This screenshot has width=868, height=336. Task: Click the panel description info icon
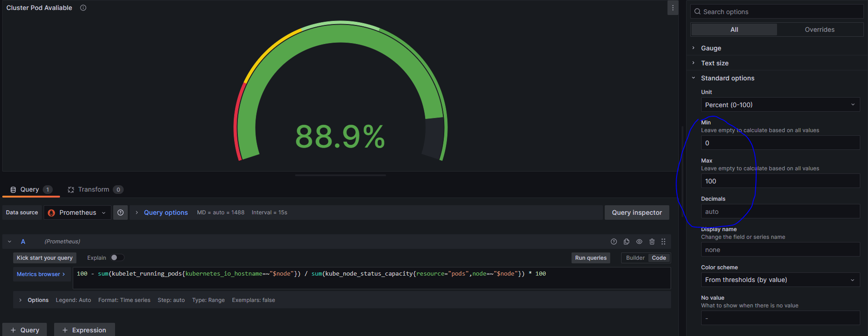(x=83, y=8)
